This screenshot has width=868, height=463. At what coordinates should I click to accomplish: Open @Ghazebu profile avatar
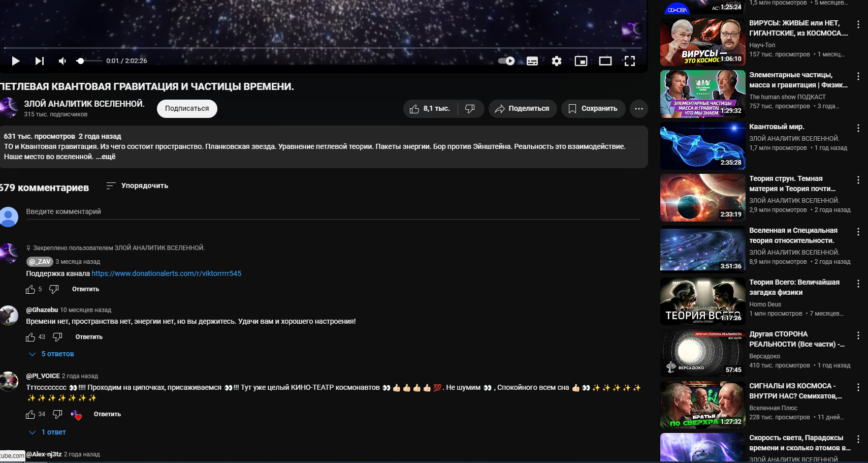click(9, 316)
